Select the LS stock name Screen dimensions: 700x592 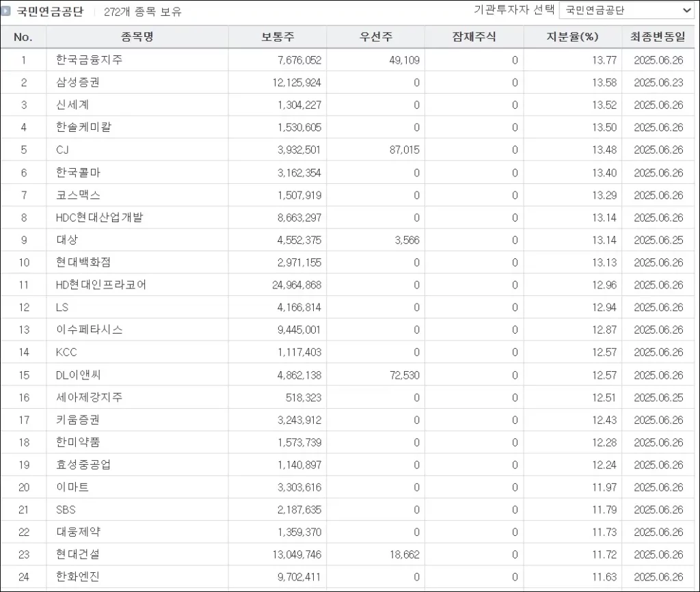[62, 307]
